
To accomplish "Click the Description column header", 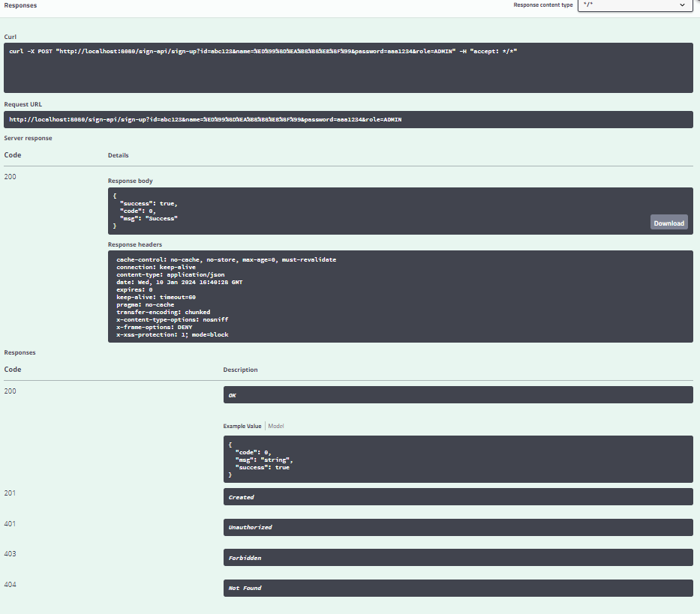I will tap(240, 370).
